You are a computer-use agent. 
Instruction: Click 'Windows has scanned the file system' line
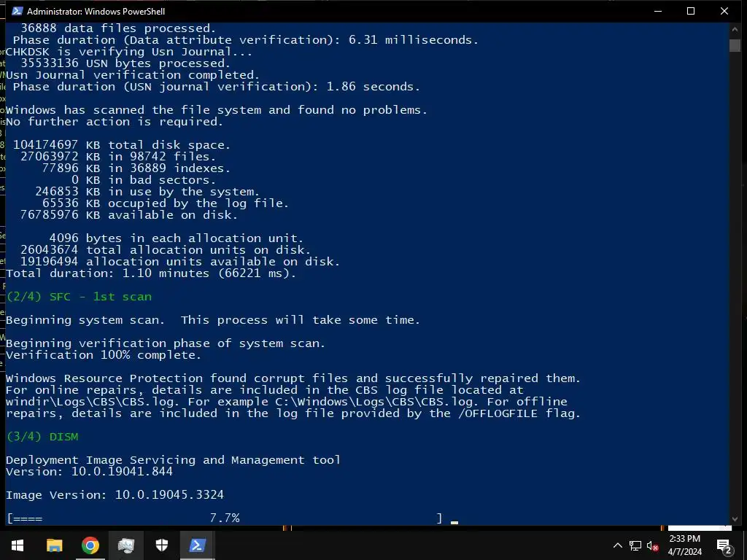pyautogui.click(x=216, y=110)
